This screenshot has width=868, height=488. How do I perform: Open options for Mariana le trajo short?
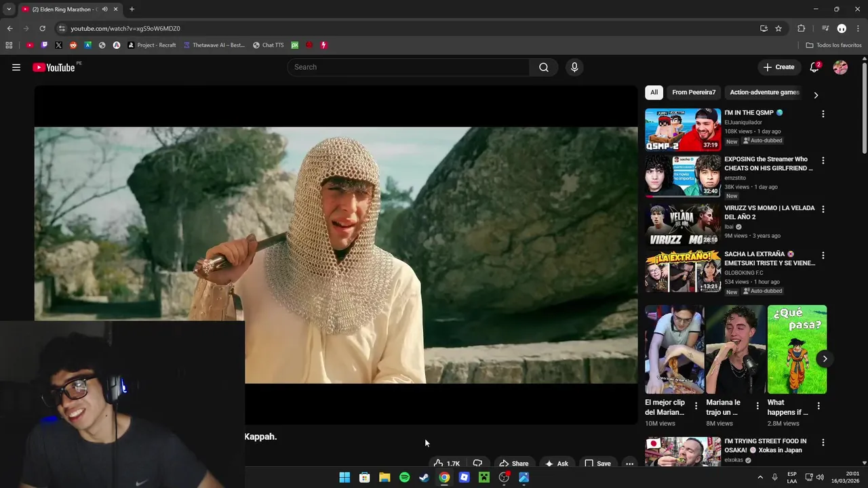pyautogui.click(x=757, y=406)
